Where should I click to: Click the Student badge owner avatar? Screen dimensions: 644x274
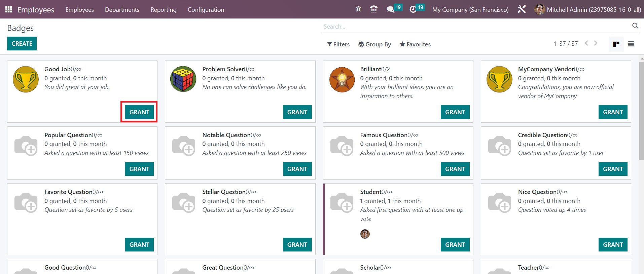pos(365,234)
